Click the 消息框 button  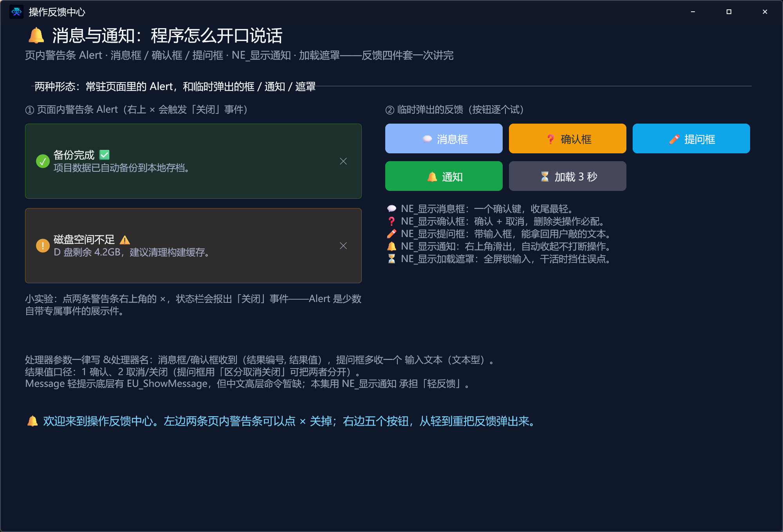444,138
